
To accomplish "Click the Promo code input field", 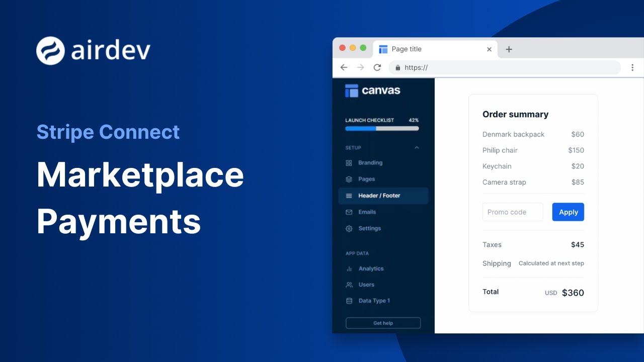I will [x=513, y=212].
